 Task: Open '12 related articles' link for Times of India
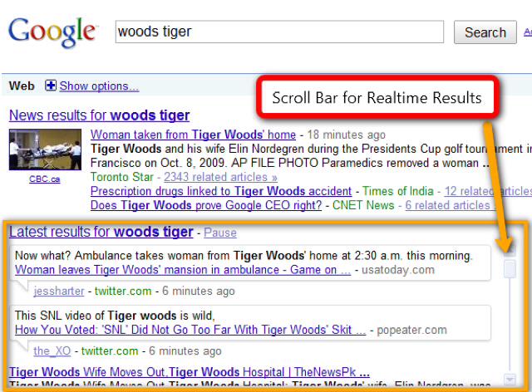click(x=488, y=191)
